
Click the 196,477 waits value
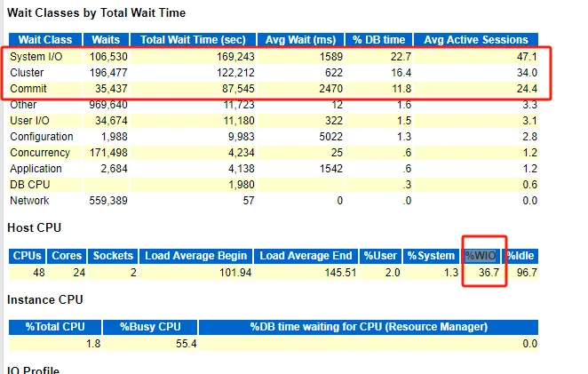point(108,72)
